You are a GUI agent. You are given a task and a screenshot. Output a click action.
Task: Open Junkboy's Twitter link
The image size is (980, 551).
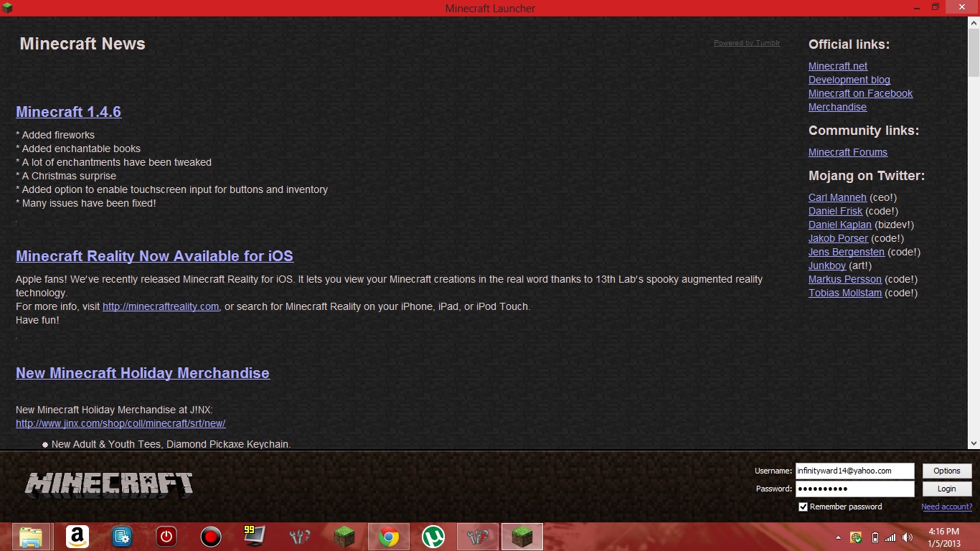(x=827, y=265)
